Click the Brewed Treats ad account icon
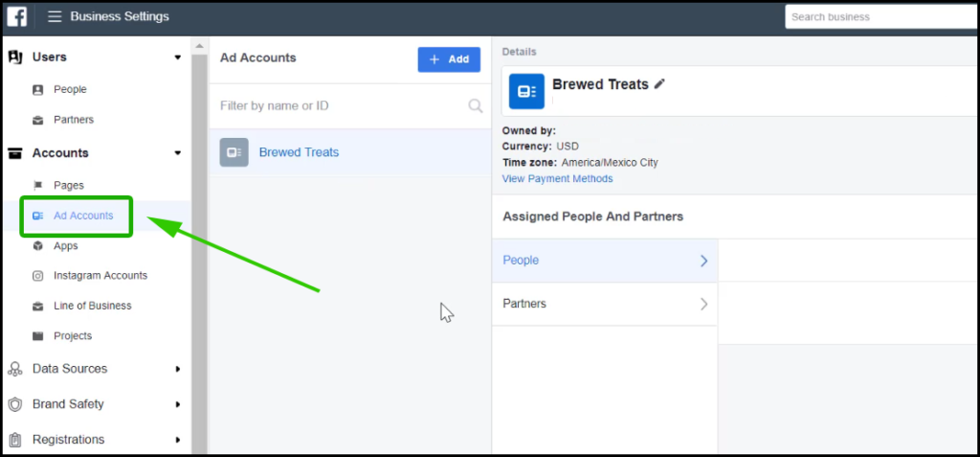This screenshot has width=980, height=457. coord(234,152)
